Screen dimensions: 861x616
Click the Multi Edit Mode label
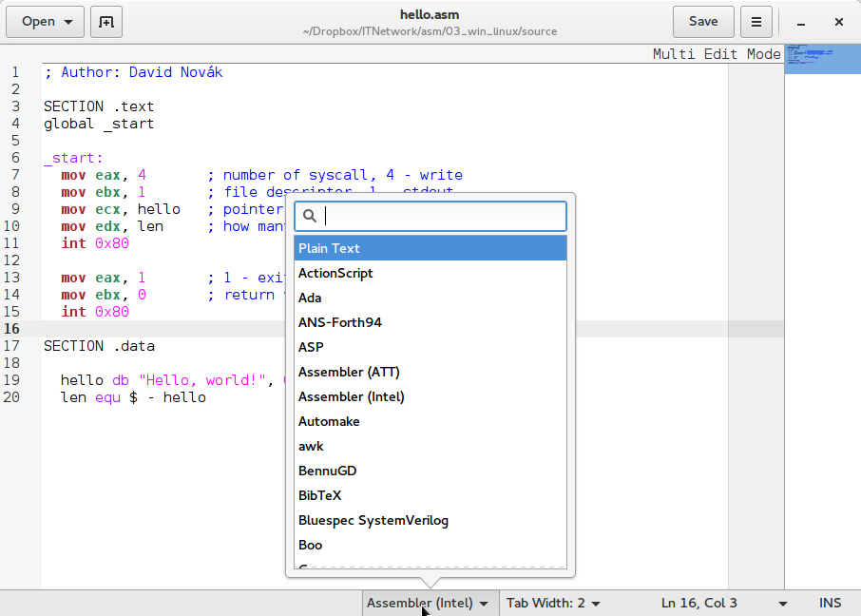click(x=716, y=54)
